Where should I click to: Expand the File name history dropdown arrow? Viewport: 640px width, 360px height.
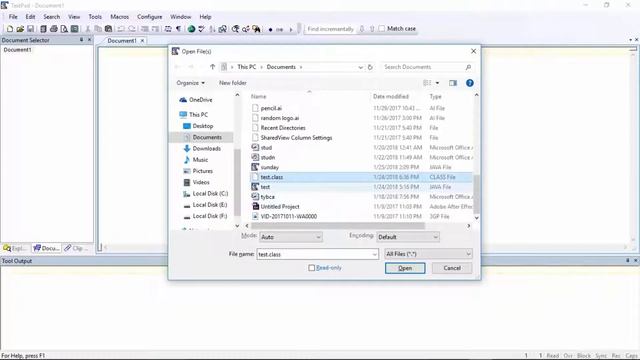[x=375, y=254]
